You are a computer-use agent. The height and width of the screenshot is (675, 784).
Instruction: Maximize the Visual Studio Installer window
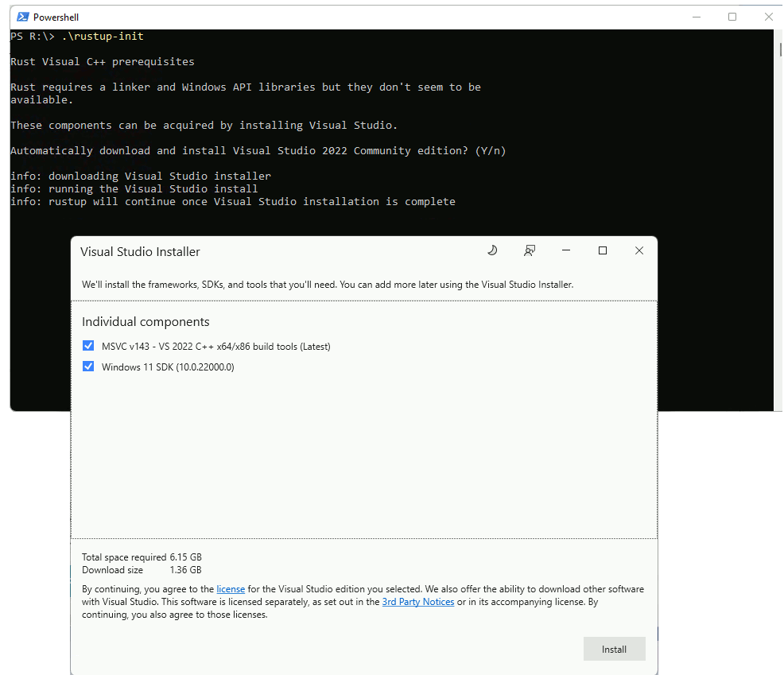tap(603, 250)
